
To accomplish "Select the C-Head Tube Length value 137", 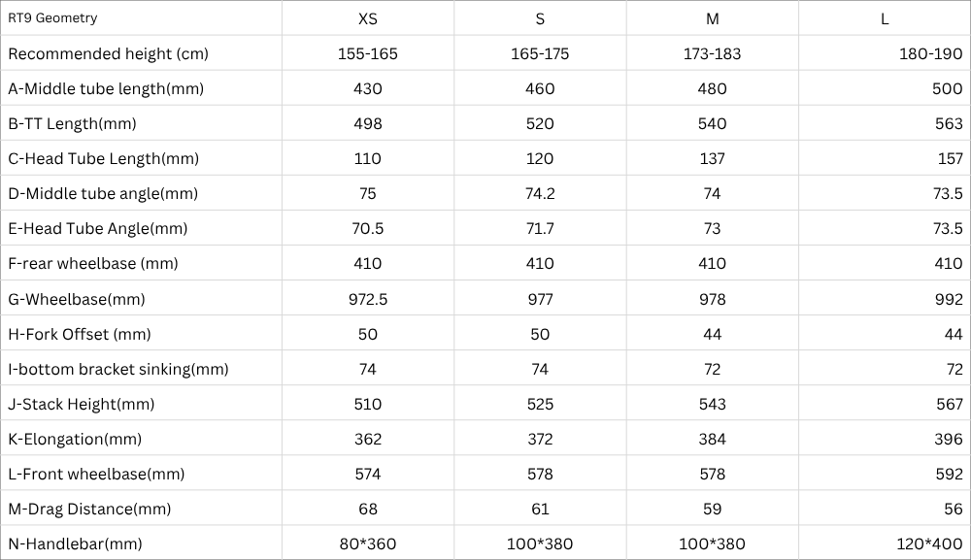I will pos(712,158).
